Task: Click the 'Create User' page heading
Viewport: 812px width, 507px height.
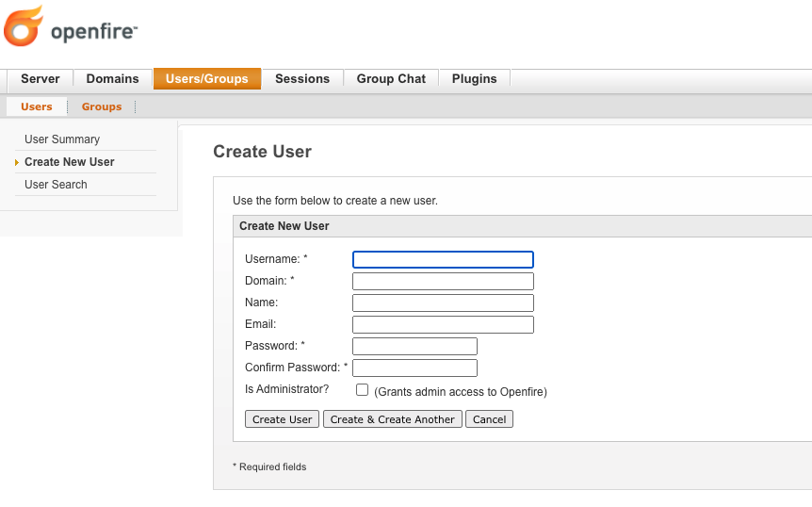Action: [263, 152]
